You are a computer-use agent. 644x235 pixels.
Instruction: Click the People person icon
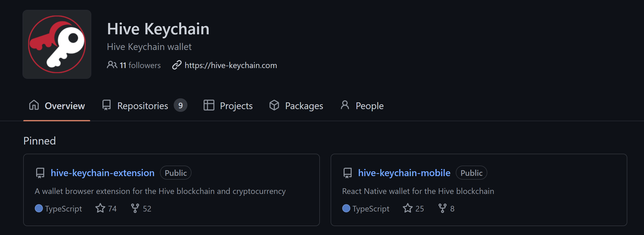click(x=345, y=105)
